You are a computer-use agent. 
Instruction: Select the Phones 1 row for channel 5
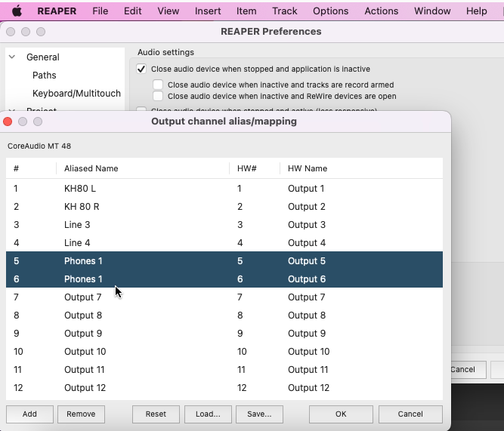[x=224, y=260]
